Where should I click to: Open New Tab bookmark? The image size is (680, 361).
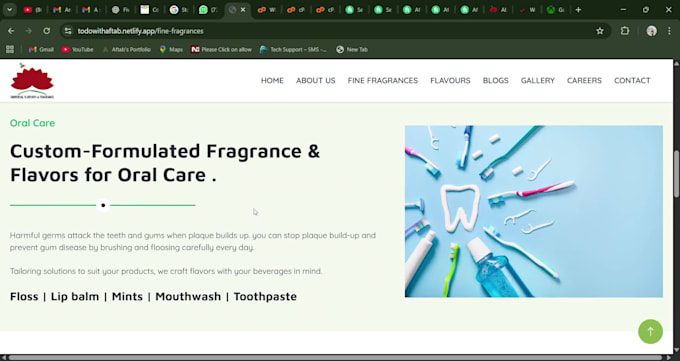click(352, 49)
